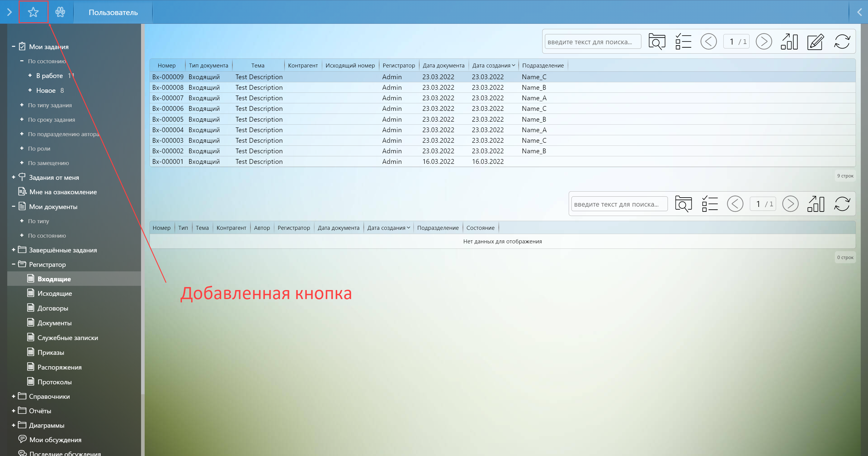Expand the Задания от меня node
Screen dimensions: 868x456
14,177
